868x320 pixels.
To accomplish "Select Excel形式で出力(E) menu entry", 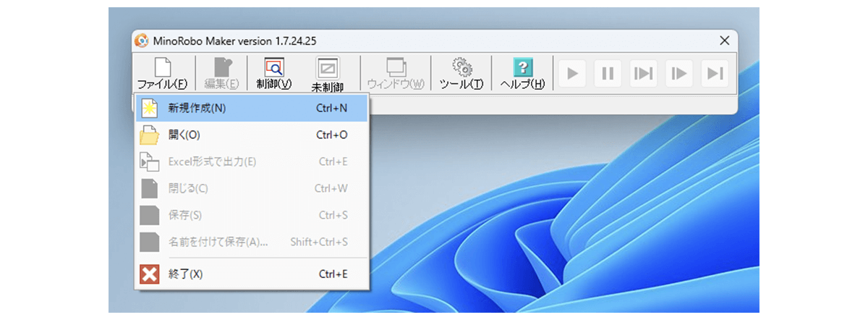I will (x=252, y=161).
